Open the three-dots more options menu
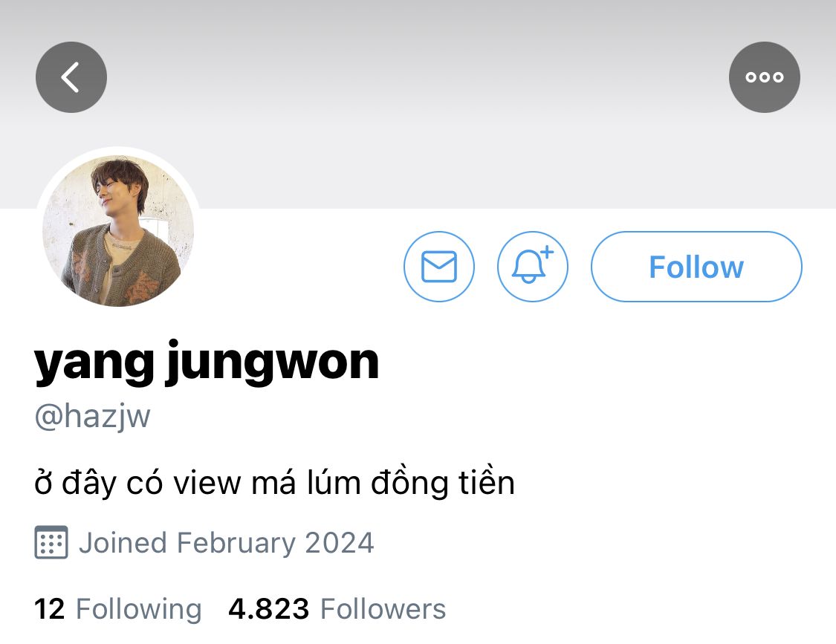Viewport: 836px width, 644px height. 764,77
